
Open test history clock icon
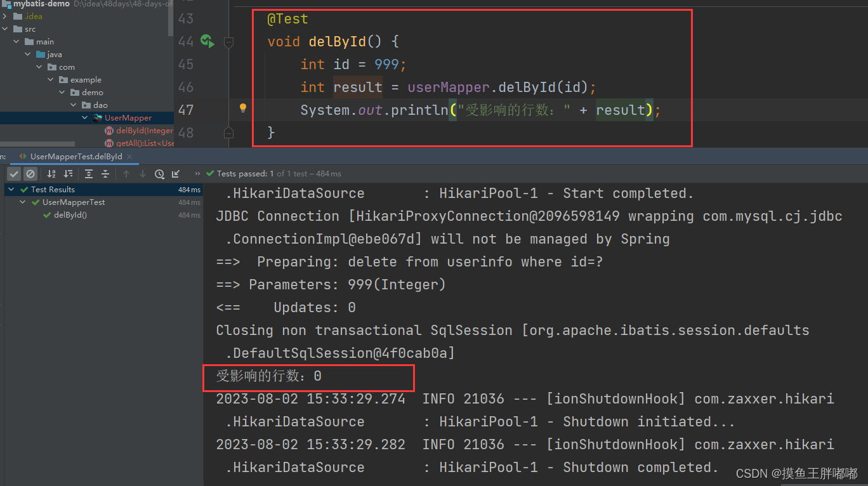point(159,174)
